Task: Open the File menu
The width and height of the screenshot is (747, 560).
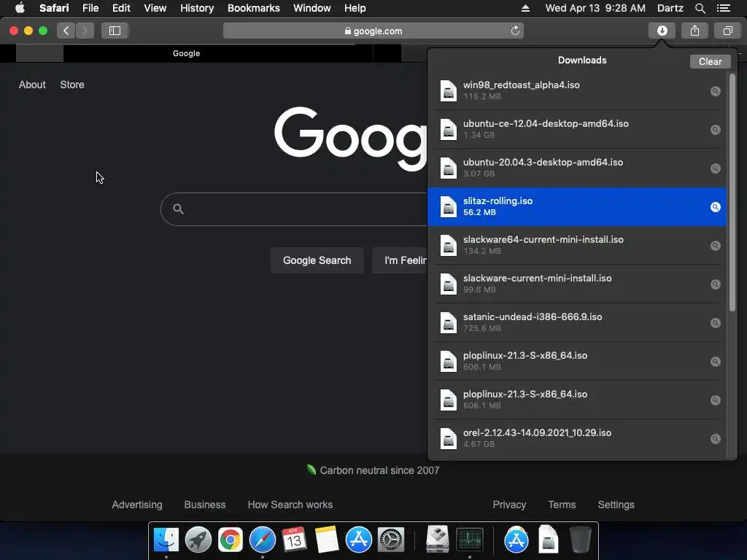Action: pyautogui.click(x=90, y=8)
